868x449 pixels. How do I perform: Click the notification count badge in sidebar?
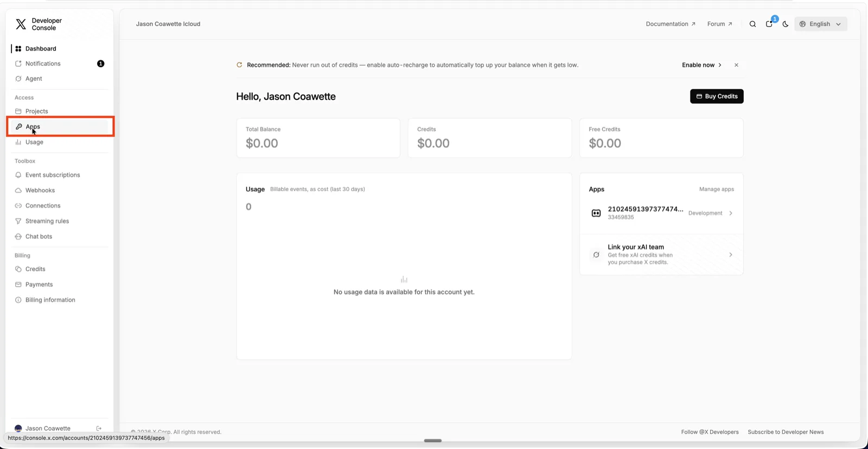point(100,64)
